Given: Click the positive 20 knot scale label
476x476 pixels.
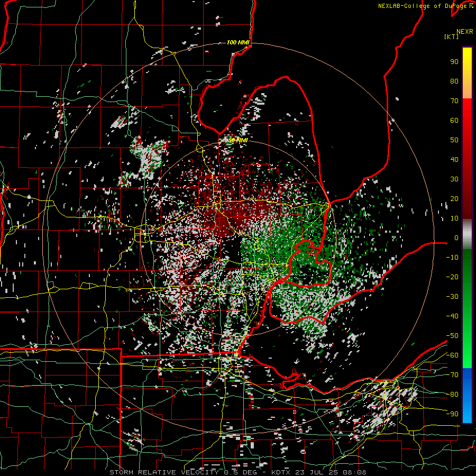Looking at the screenshot, I should [454, 198].
